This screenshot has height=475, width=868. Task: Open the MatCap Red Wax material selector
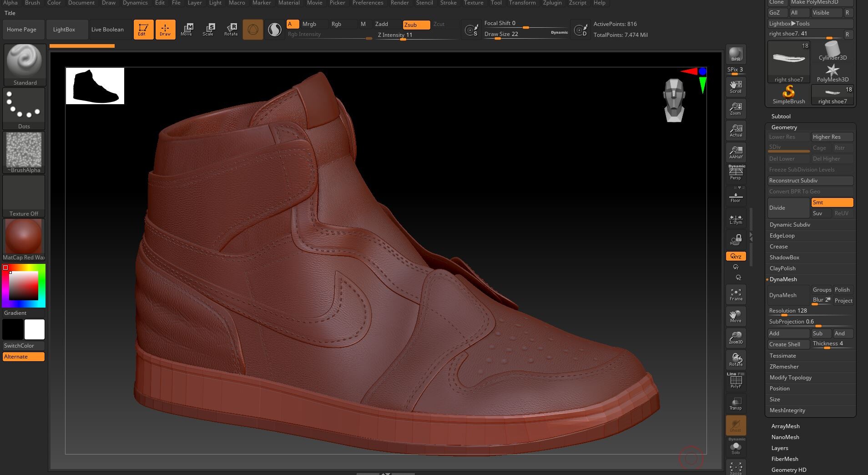click(x=24, y=240)
